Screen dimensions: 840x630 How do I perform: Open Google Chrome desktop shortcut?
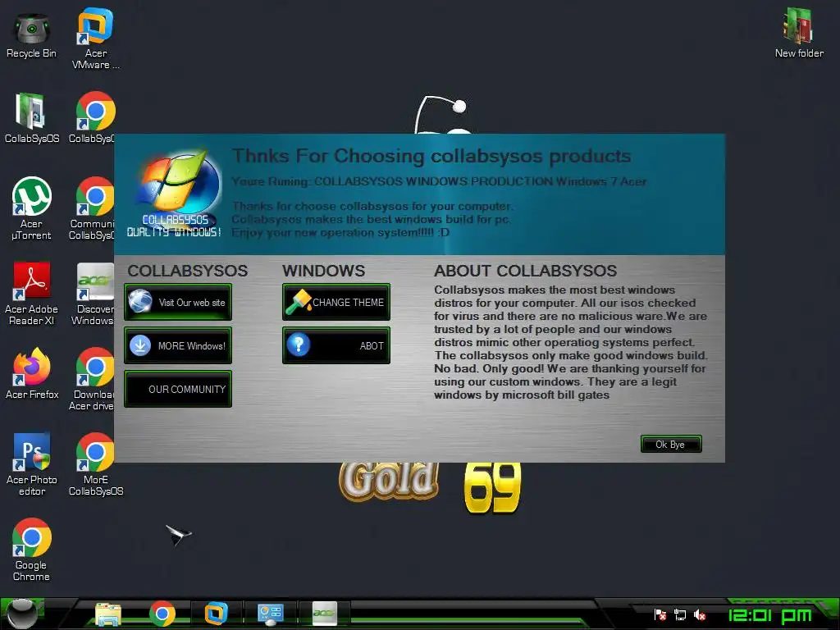coord(32,550)
